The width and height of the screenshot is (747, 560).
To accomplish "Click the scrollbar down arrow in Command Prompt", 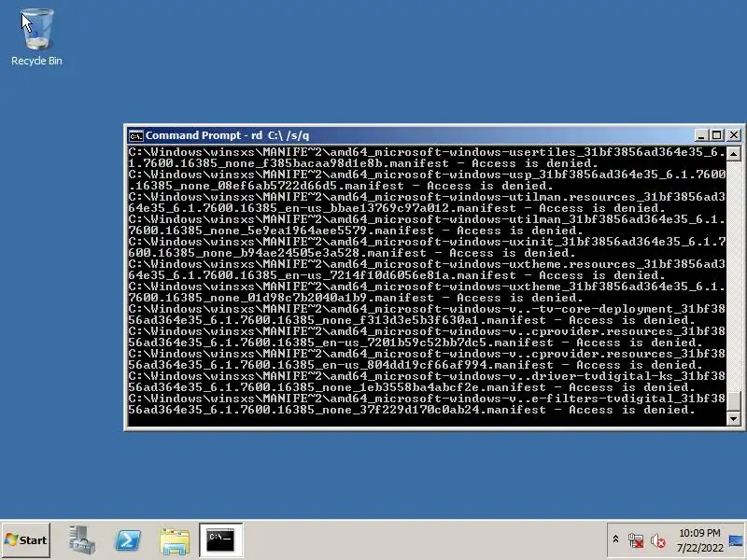I will (734, 419).
